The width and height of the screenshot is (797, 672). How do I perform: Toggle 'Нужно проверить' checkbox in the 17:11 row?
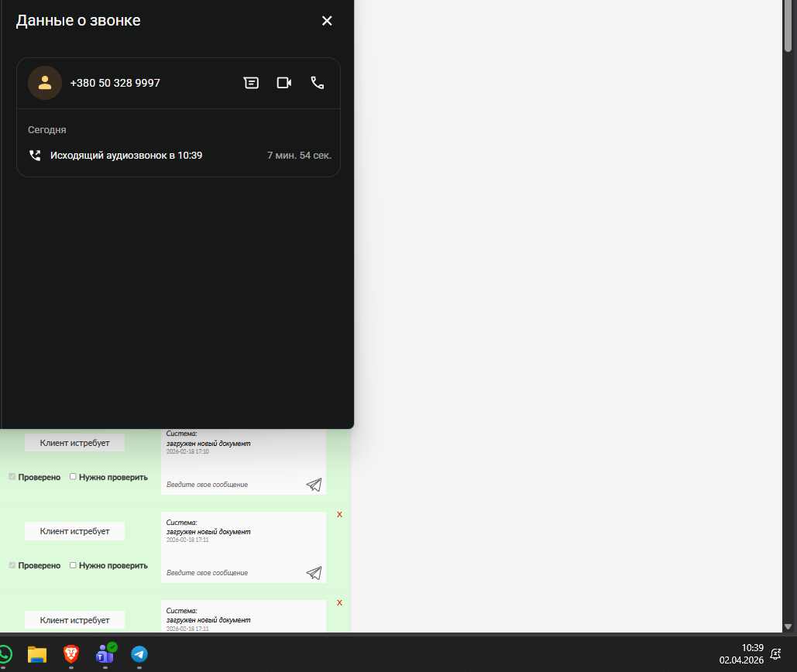click(73, 565)
